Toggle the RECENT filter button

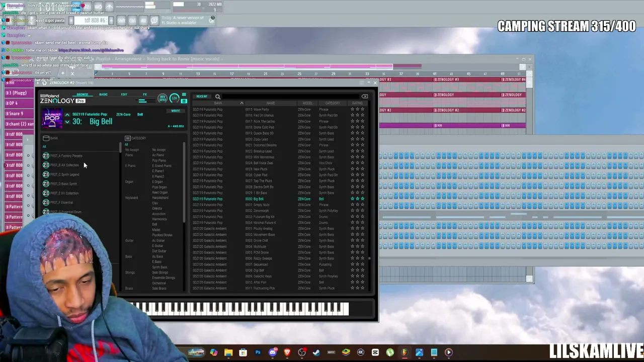(x=202, y=97)
